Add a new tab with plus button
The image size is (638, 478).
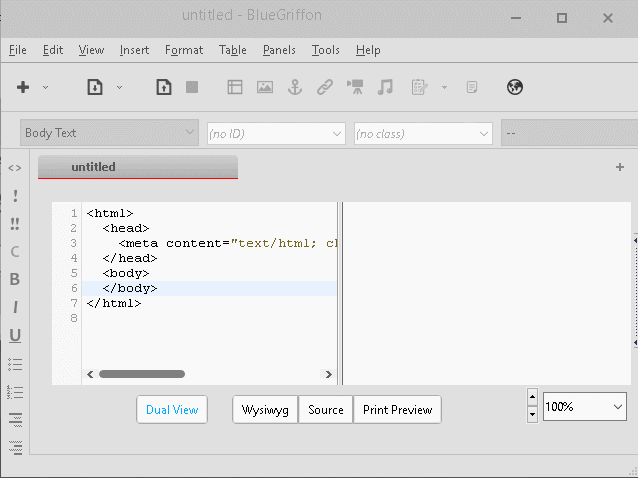(x=620, y=167)
